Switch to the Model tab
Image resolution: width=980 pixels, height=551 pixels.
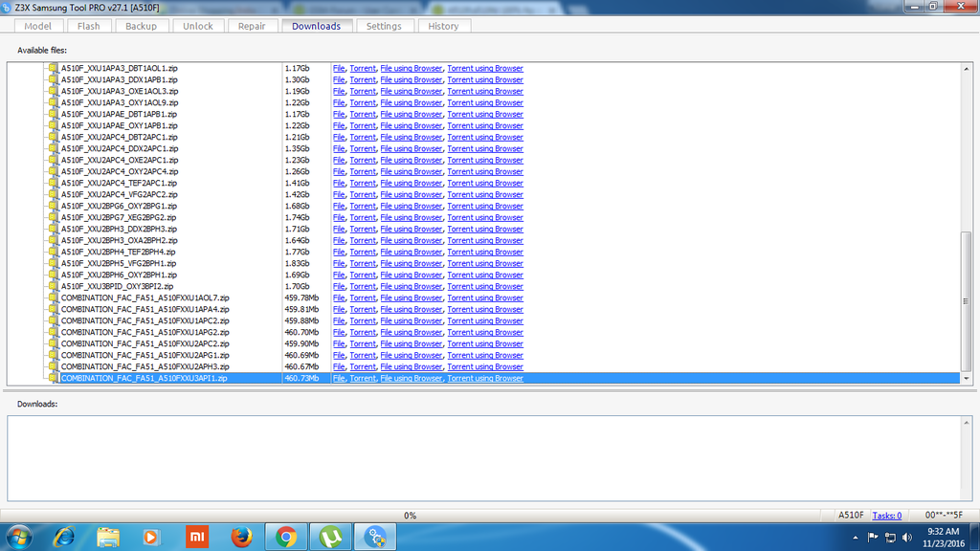(37, 26)
